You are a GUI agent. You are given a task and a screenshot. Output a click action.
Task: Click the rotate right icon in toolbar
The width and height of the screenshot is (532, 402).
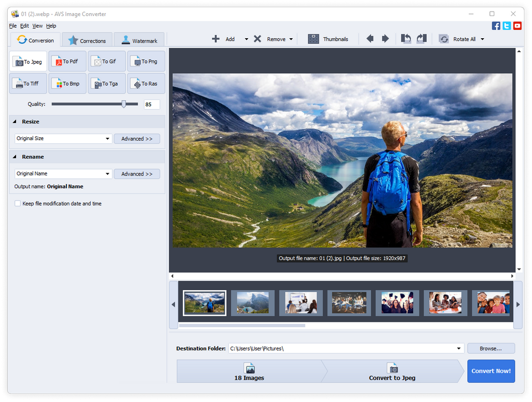(x=422, y=39)
